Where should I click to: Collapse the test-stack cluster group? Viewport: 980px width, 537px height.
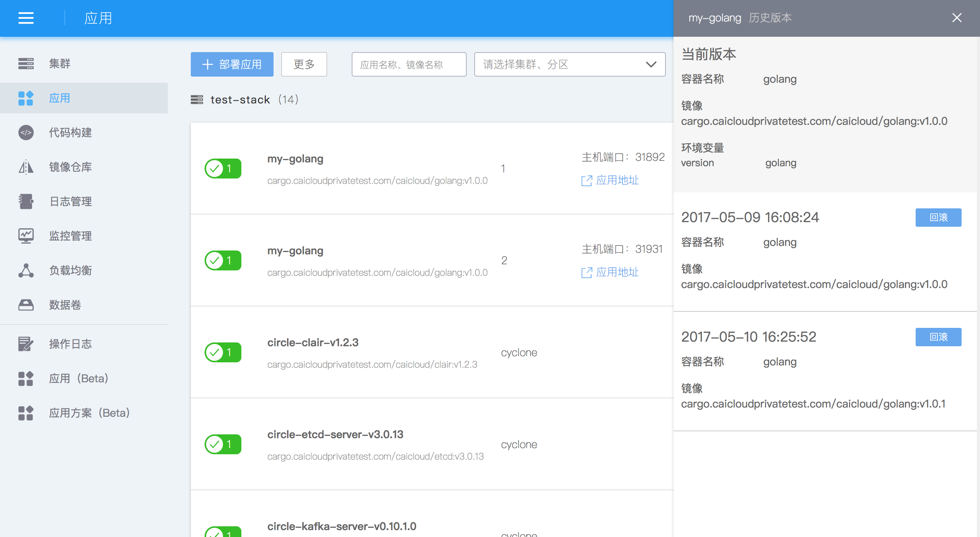coord(240,100)
